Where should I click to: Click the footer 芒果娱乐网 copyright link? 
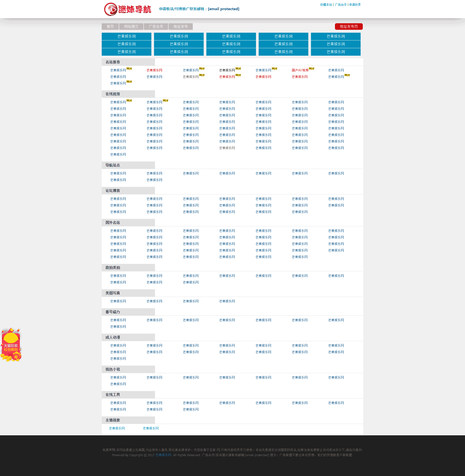pyautogui.click(x=163, y=455)
